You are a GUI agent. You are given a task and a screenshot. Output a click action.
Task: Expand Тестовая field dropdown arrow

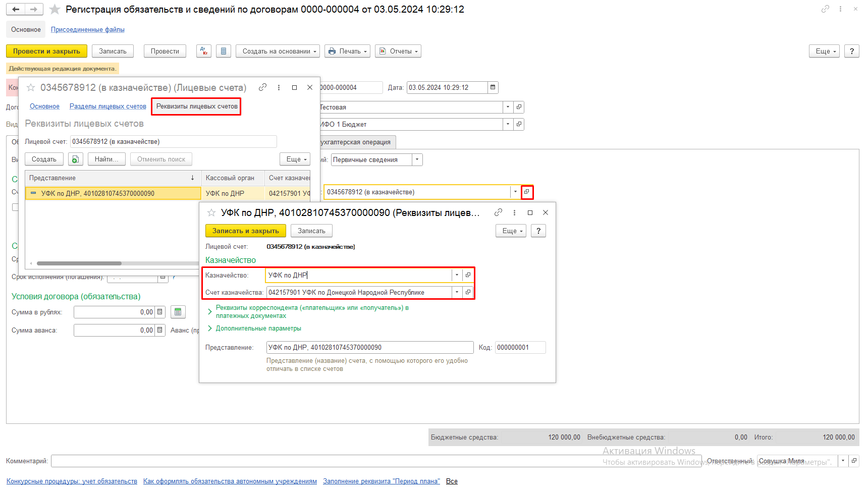[508, 107]
